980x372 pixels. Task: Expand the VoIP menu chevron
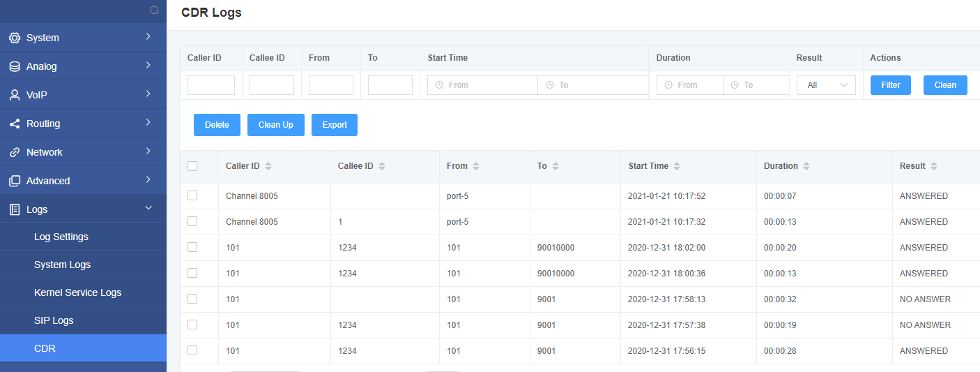tap(148, 94)
